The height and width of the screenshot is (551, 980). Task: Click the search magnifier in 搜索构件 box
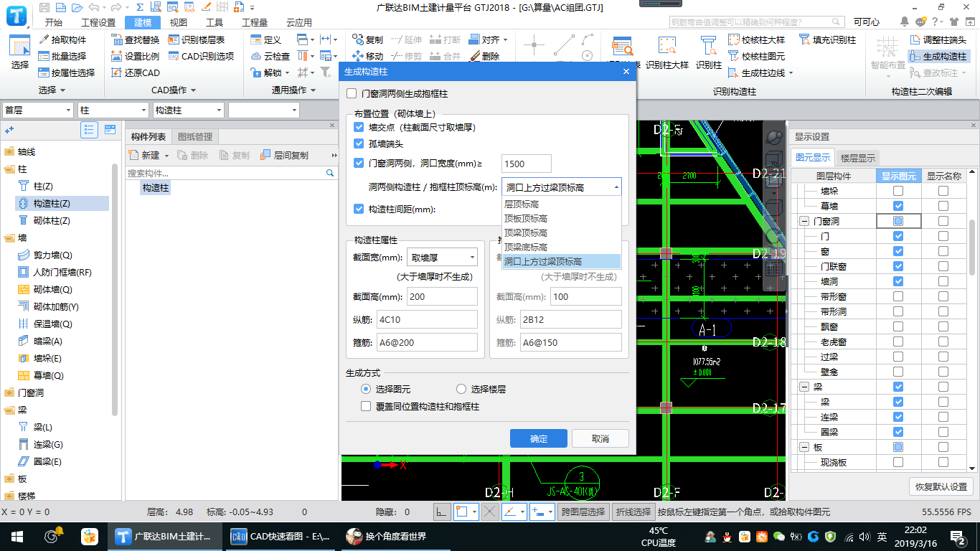330,173
